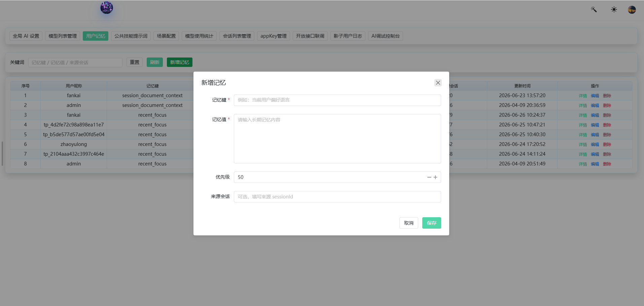The width and height of the screenshot is (644, 306).
Task: Click the 取消 button in the dialog
Action: coord(408,223)
